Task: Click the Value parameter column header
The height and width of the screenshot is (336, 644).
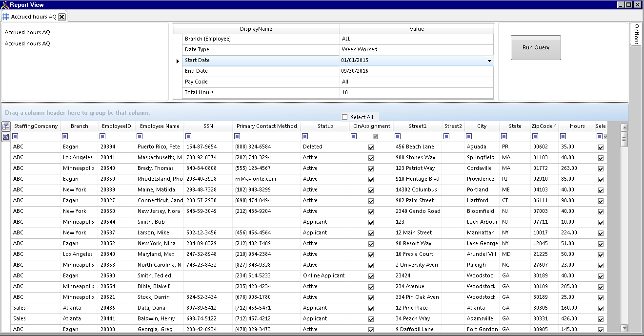Action: (x=417, y=29)
